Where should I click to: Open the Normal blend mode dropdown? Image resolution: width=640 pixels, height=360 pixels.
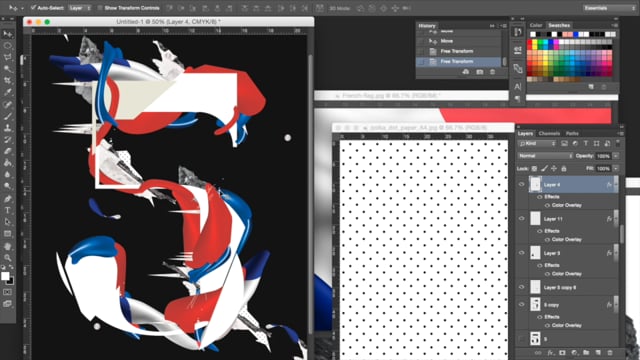(x=545, y=156)
